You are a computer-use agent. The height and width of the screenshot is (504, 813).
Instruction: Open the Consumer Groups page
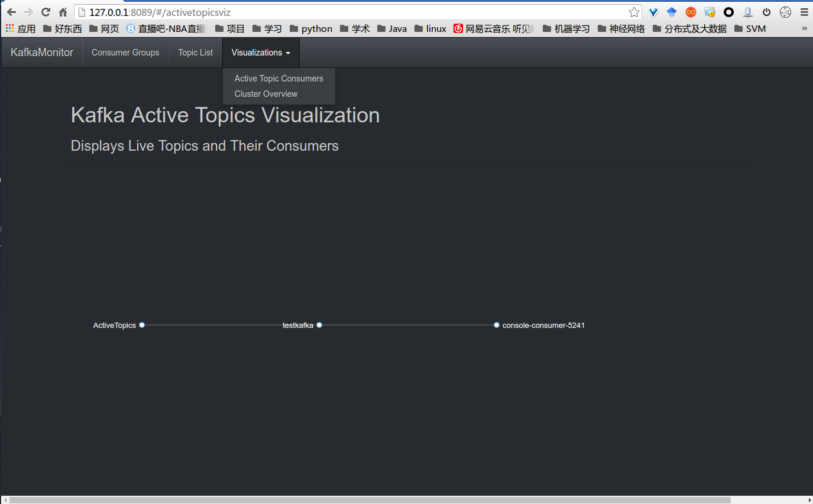pyautogui.click(x=125, y=53)
